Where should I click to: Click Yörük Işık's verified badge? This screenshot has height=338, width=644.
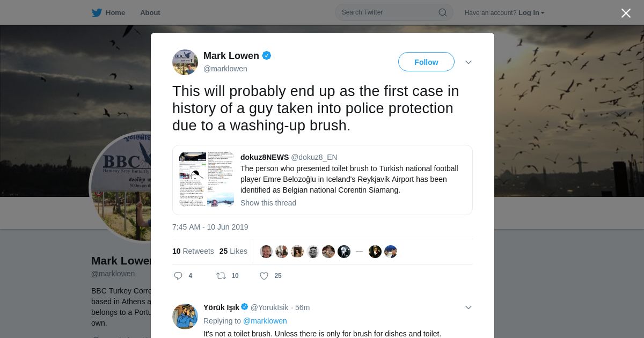point(245,307)
